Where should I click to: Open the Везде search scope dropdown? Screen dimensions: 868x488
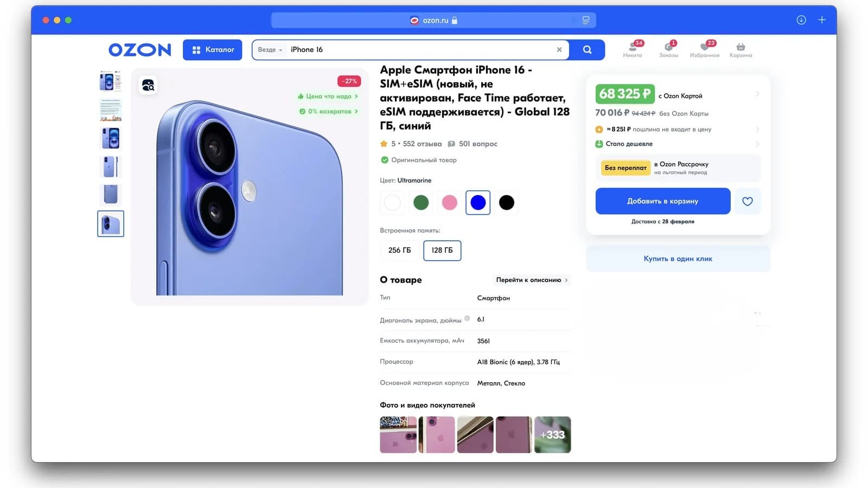coord(270,50)
